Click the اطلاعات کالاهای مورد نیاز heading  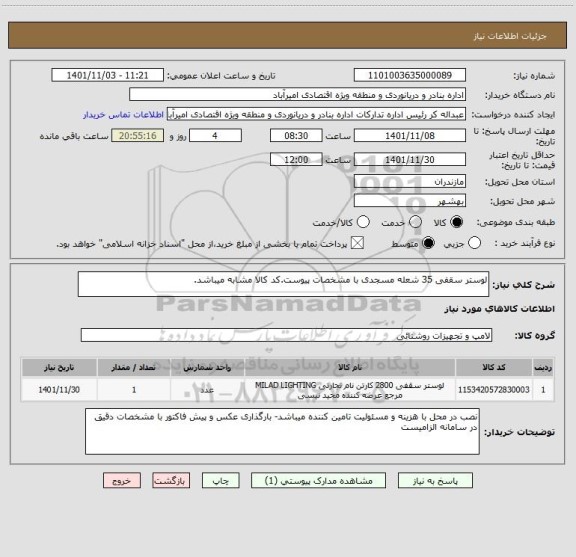tap(499, 309)
